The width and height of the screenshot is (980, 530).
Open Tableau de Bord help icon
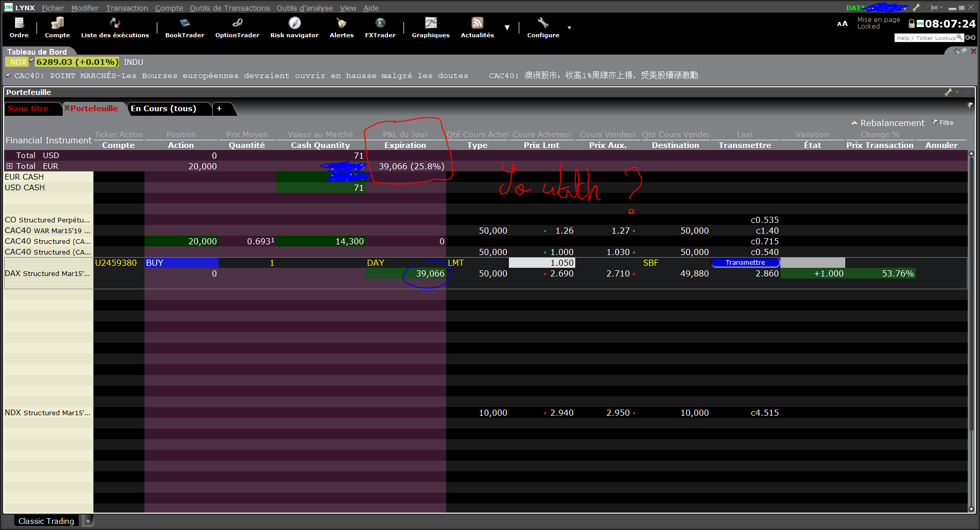[964, 52]
